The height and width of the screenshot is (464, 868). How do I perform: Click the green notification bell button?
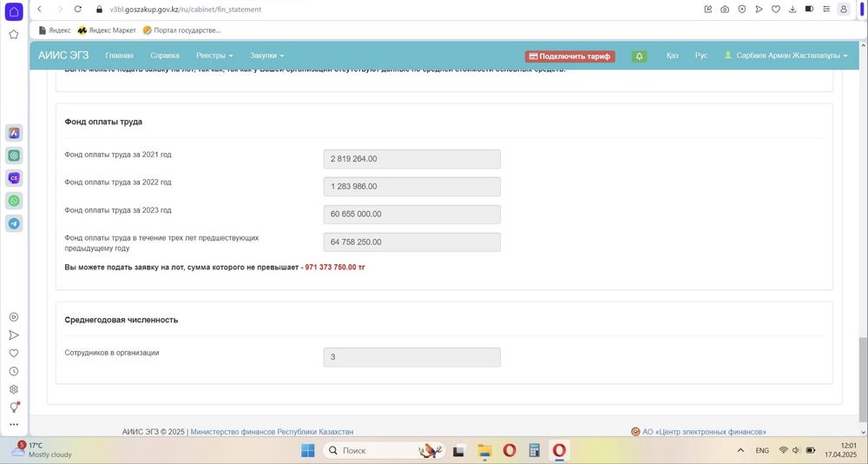click(640, 56)
